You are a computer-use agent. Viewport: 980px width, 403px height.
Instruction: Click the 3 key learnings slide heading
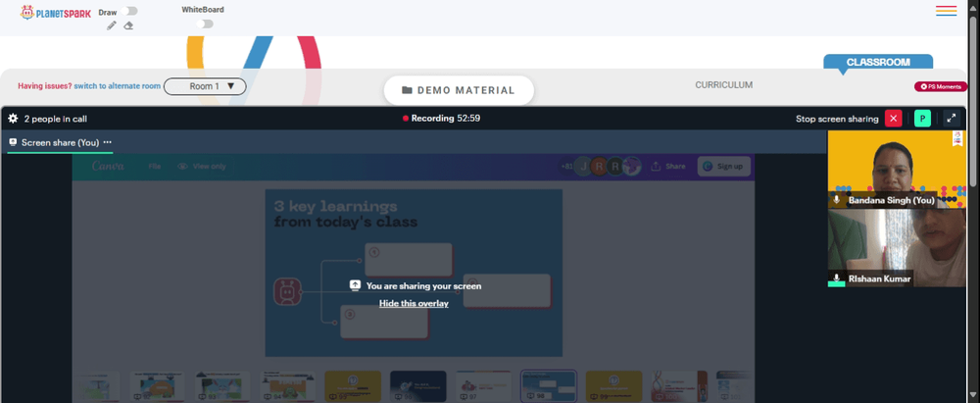point(345,214)
